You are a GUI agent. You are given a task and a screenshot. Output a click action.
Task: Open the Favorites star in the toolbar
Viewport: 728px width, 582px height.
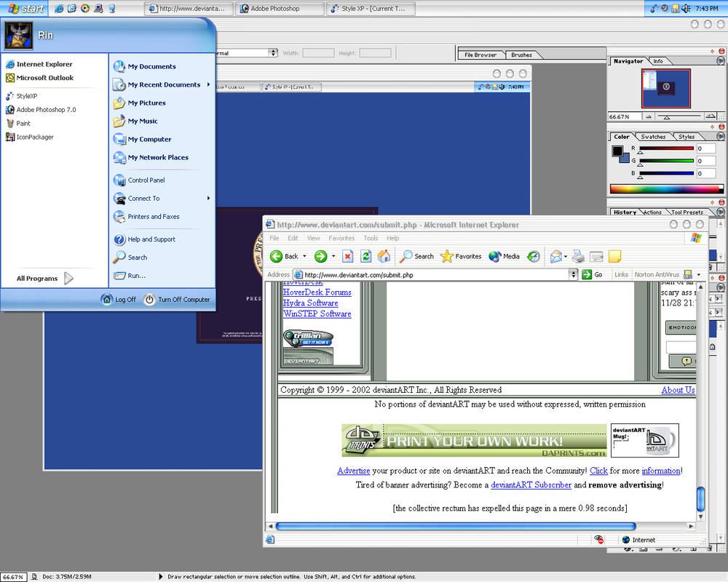[461, 256]
